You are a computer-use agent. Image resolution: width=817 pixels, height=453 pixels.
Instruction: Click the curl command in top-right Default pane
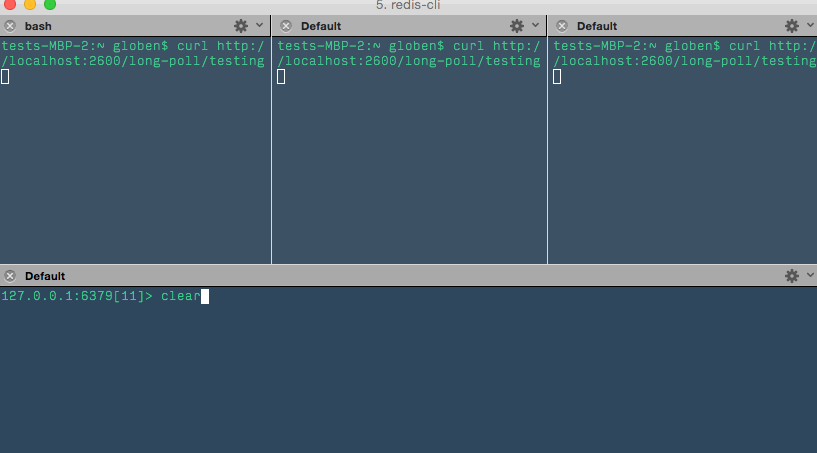click(685, 54)
